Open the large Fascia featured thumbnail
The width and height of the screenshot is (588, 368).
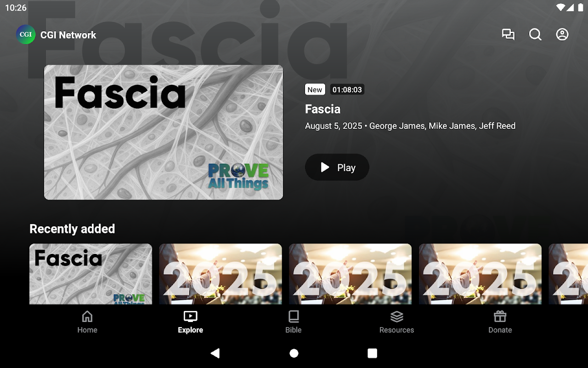164,132
